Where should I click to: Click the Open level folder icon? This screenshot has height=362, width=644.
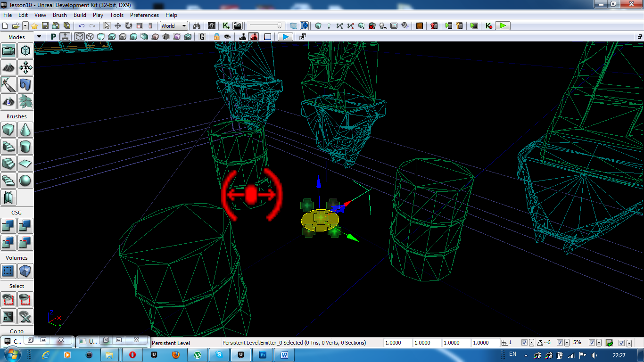click(x=16, y=26)
